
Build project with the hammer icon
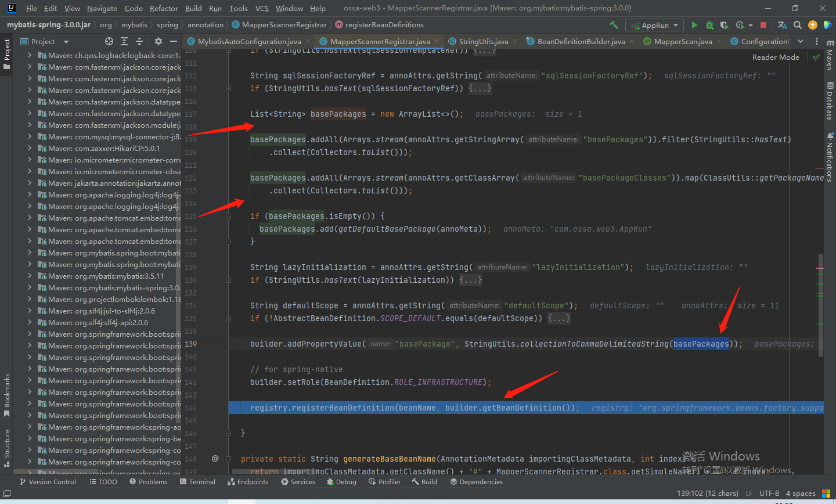pyautogui.click(x=614, y=25)
